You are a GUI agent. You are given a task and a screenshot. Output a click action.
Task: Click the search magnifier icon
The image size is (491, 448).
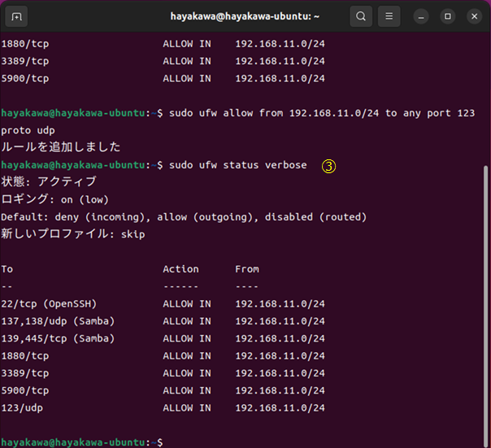pos(361,16)
